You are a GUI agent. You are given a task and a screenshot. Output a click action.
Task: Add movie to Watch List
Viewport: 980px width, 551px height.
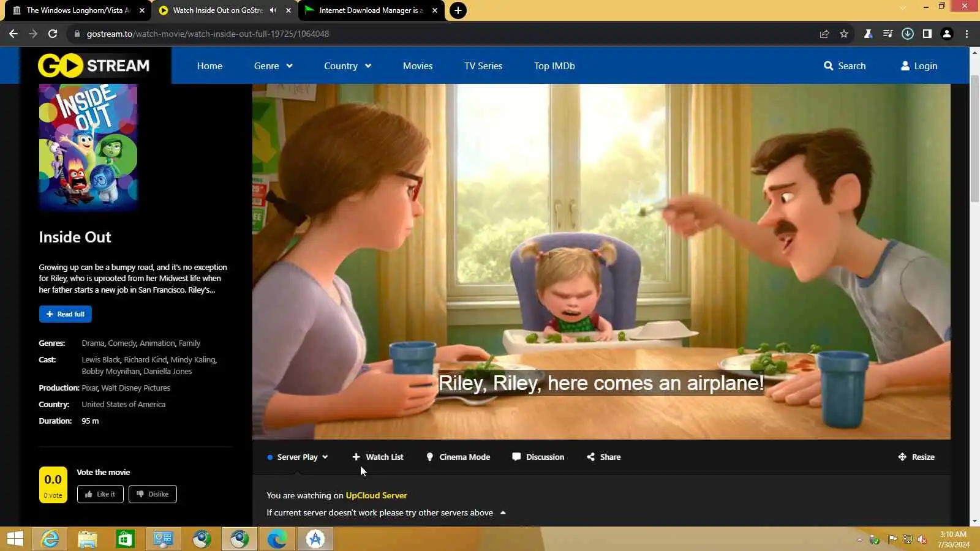pos(377,457)
